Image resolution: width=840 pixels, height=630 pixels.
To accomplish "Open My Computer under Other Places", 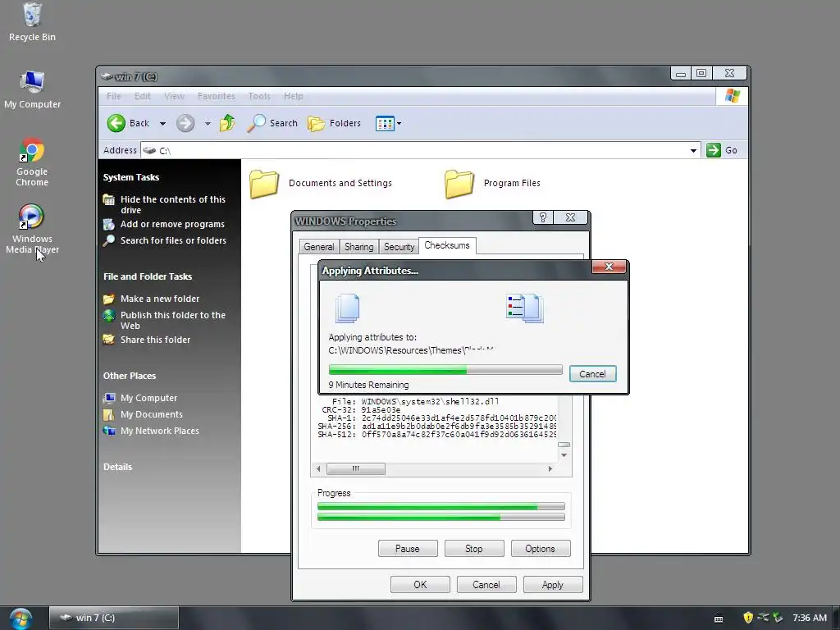I will pos(148,398).
